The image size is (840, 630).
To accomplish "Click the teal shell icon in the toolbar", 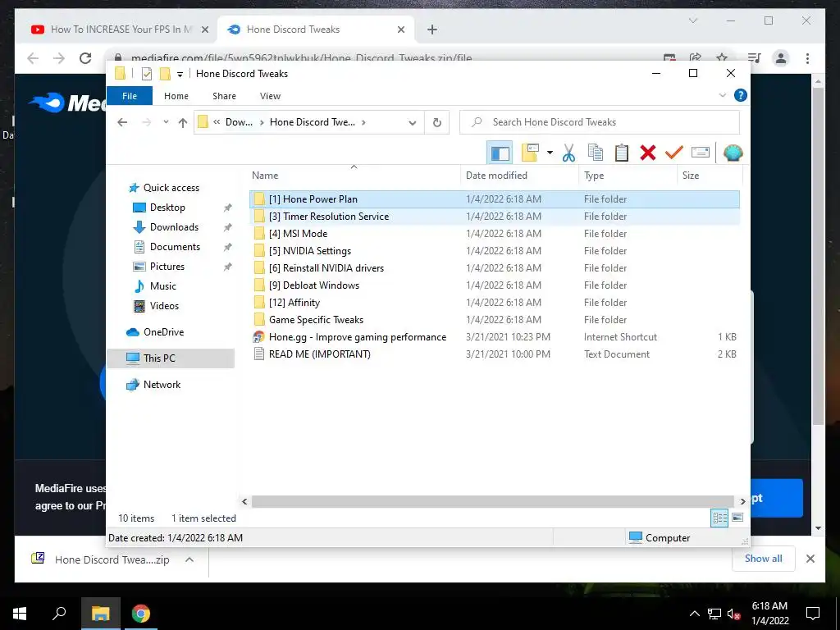I will click(x=733, y=153).
